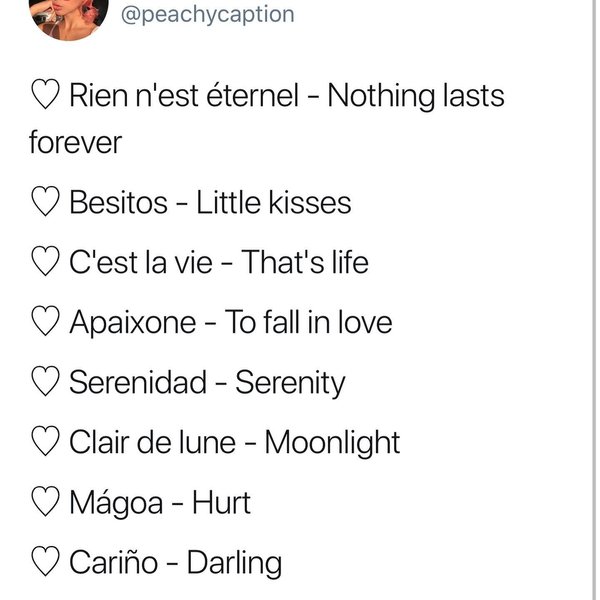Tap the heart before C'est la vie
Screen dimensions: 600x600
[x=45, y=264]
